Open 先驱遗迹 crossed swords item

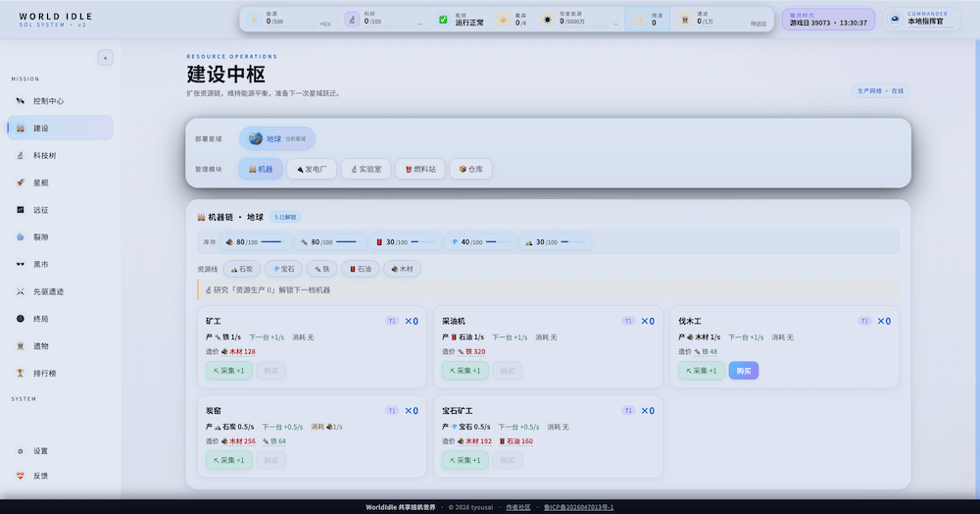(x=60, y=291)
